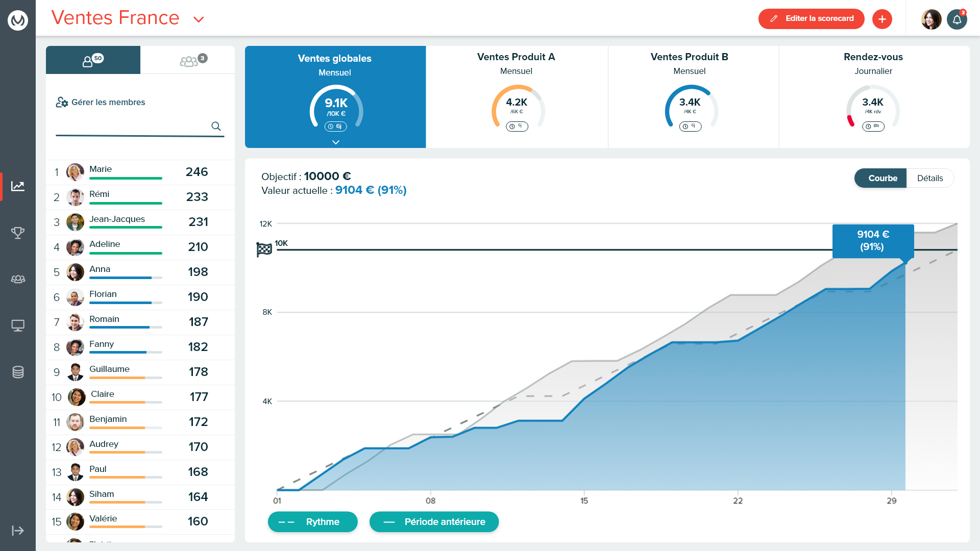Open the teams group icon in sidebar
980x551 pixels.
18,279
